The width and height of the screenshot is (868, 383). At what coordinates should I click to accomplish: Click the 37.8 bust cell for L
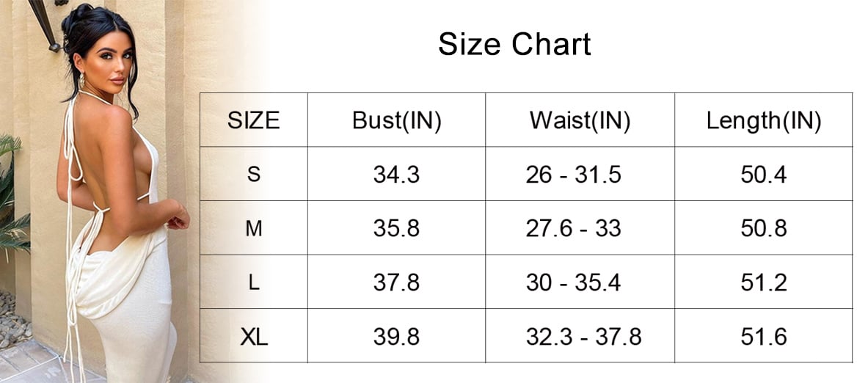396,282
